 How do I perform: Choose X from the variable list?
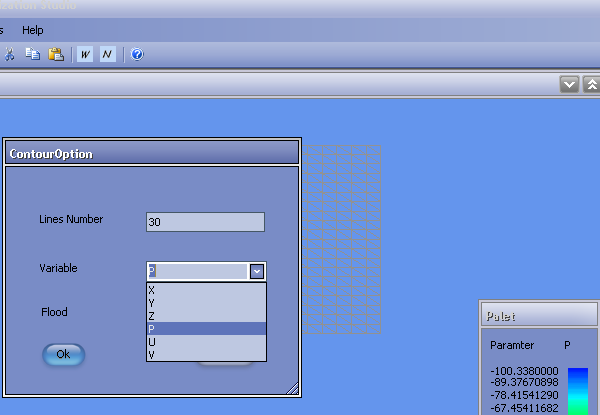pyautogui.click(x=206, y=290)
